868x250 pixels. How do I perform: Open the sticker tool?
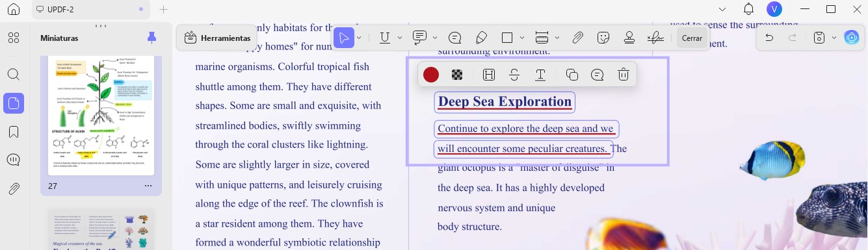(603, 38)
